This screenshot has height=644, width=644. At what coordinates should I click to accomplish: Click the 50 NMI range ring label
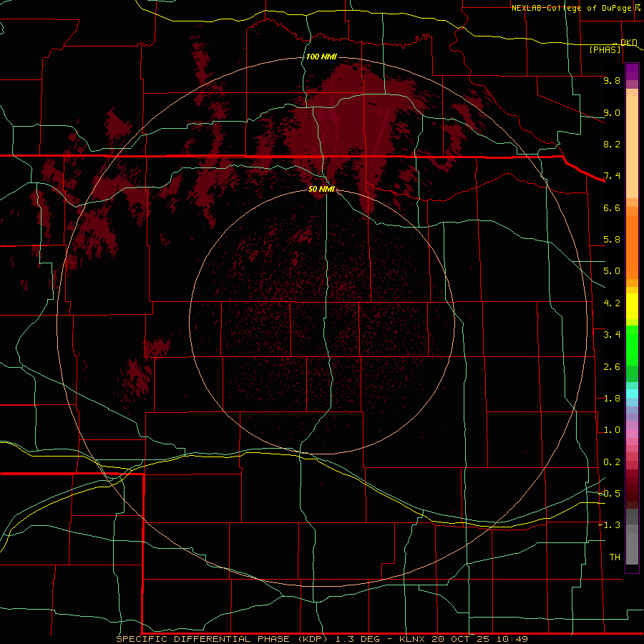point(321,189)
